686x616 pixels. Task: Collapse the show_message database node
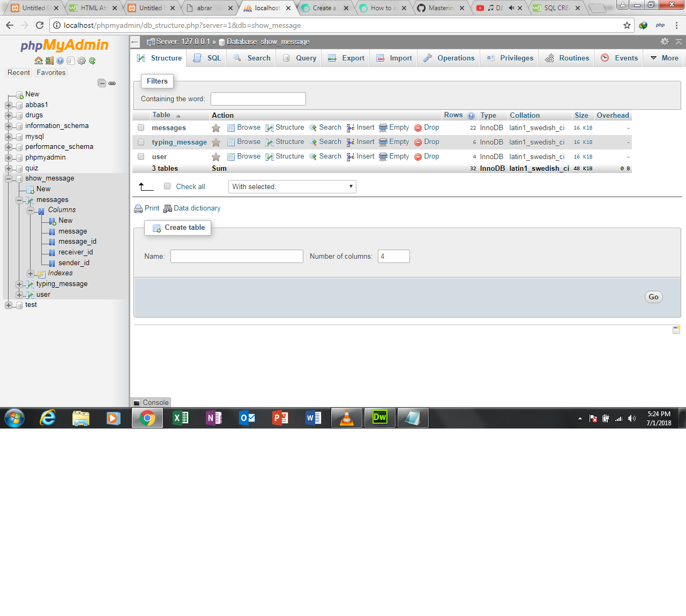coord(9,179)
